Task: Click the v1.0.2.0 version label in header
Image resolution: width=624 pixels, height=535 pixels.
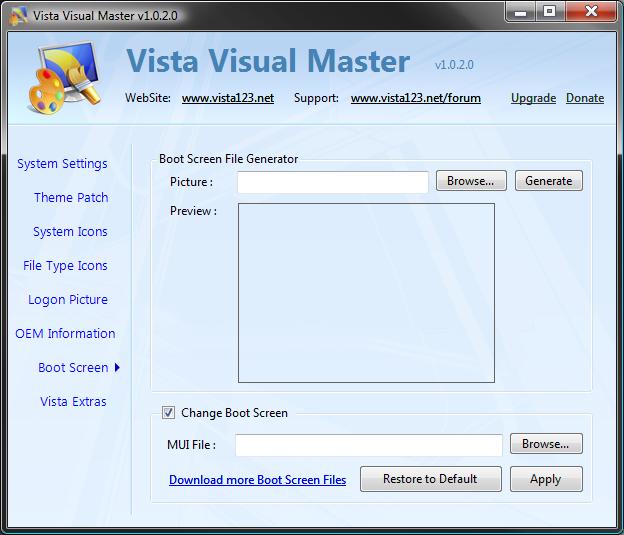Action: point(454,65)
